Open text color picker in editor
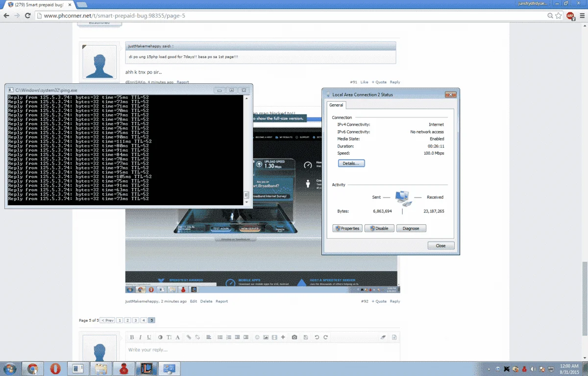 pyautogui.click(x=160, y=337)
